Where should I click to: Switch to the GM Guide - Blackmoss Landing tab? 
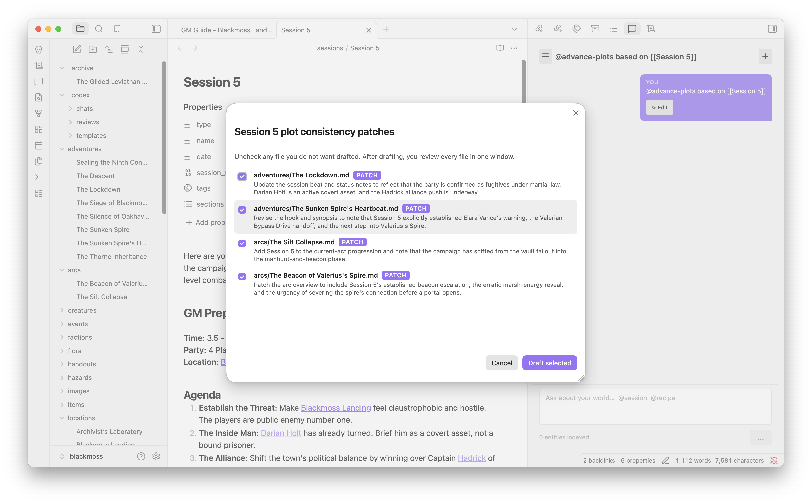coord(226,30)
